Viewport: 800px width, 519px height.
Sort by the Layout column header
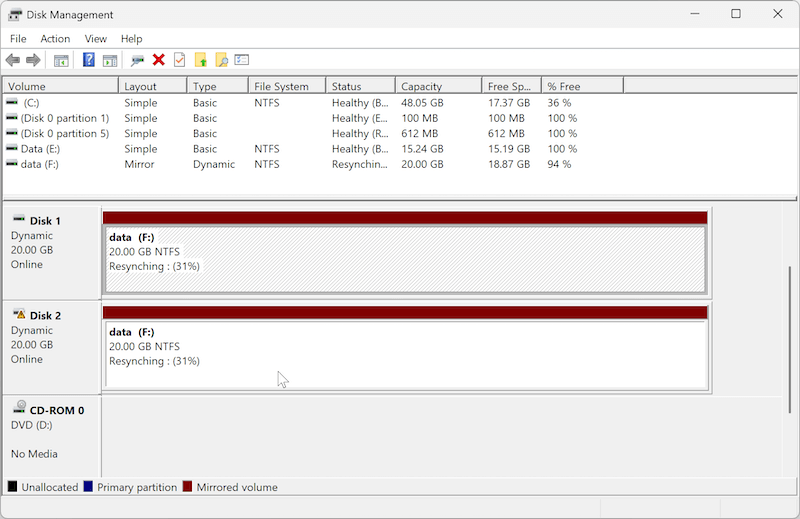153,86
